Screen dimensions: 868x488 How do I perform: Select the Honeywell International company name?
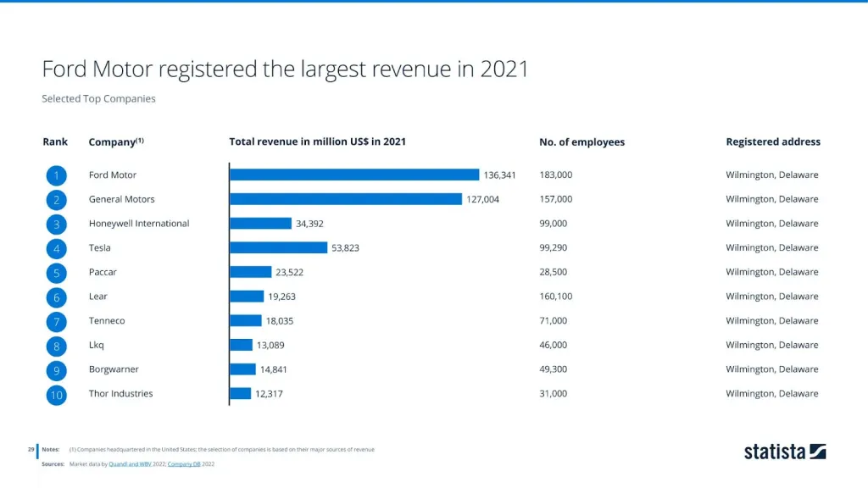click(139, 224)
